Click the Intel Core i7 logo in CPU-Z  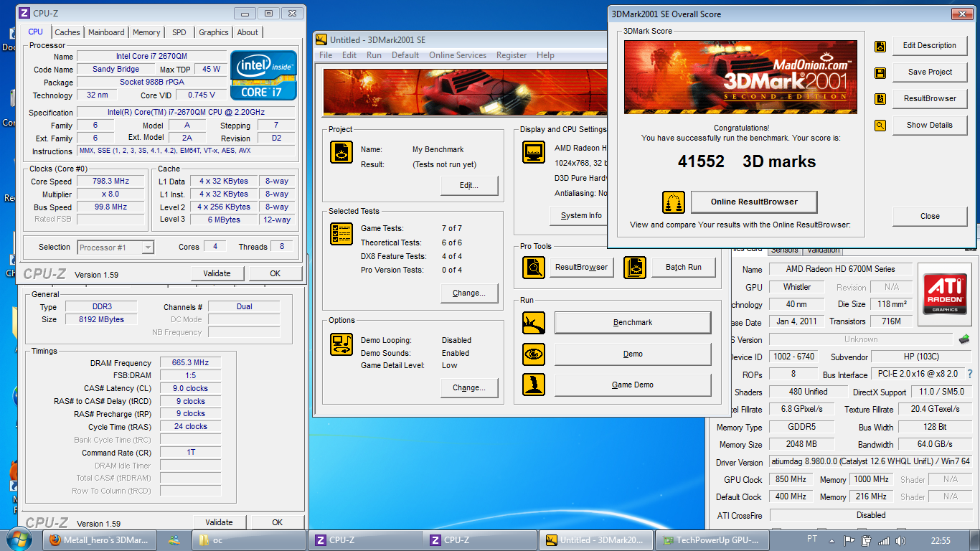(x=263, y=75)
